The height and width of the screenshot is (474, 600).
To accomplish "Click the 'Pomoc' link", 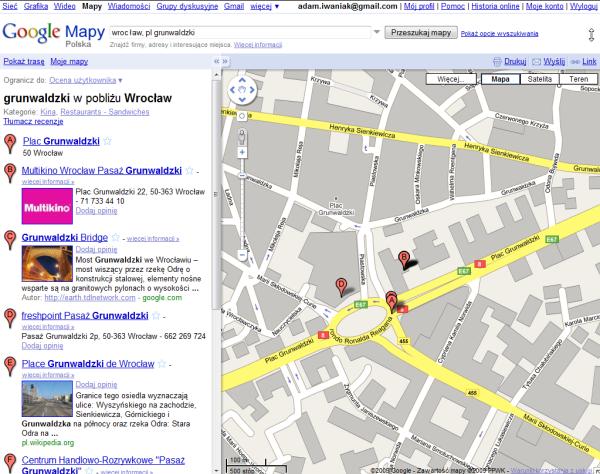I will click(x=453, y=6).
